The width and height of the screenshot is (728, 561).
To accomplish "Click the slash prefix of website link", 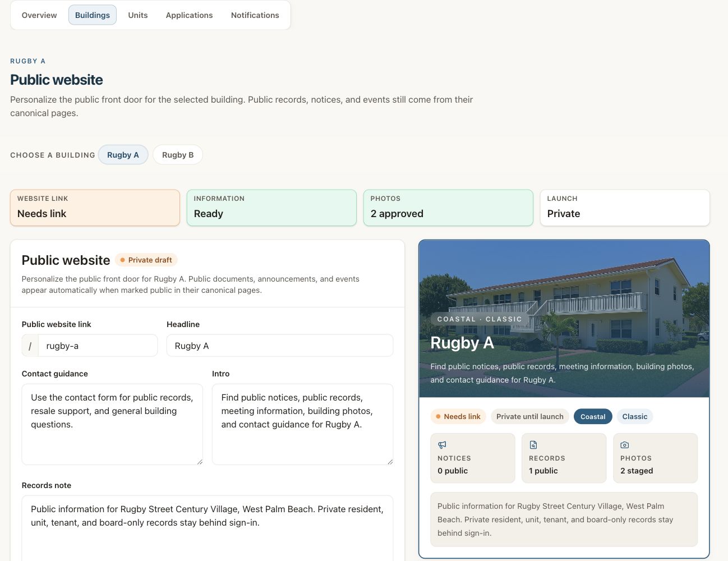I will tap(30, 346).
